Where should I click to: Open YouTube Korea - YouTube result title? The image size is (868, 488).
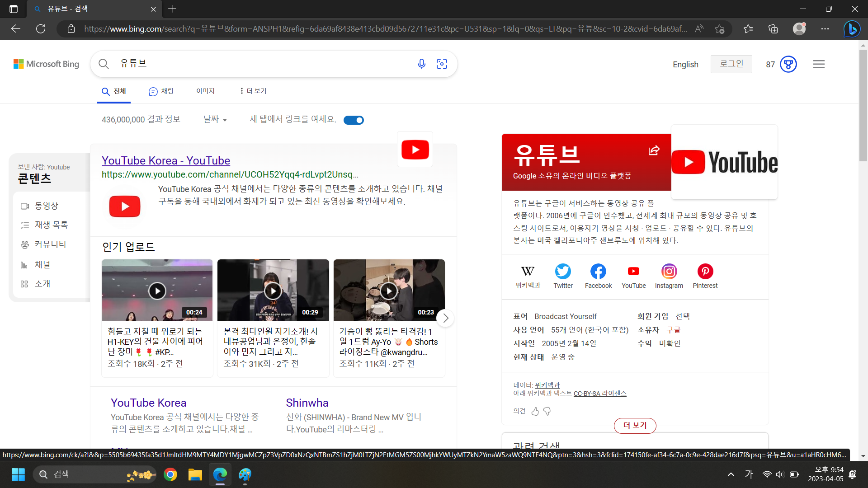tap(166, 160)
